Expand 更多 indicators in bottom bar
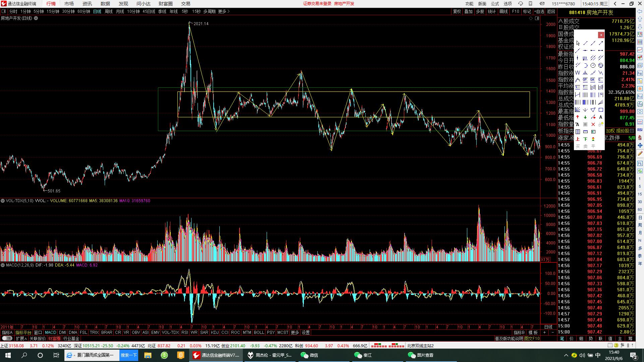 (295, 333)
